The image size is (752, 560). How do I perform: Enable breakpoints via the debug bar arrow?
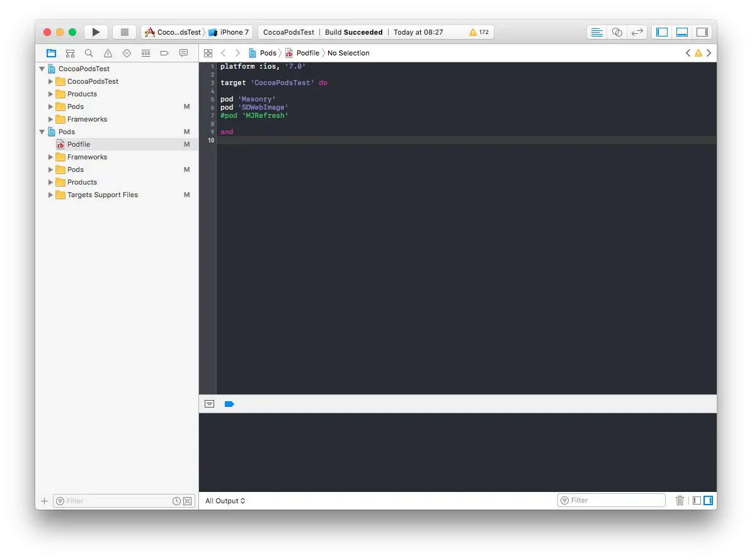tap(229, 404)
